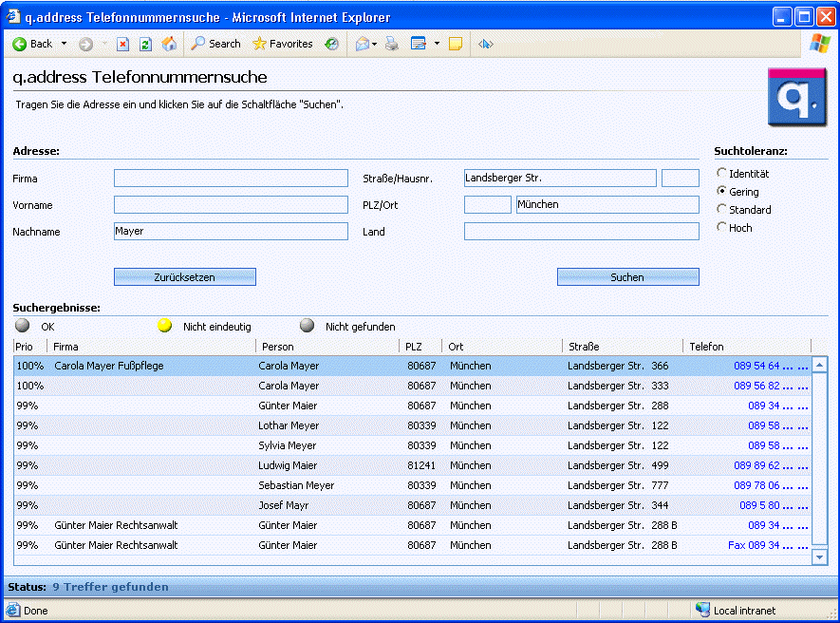The height and width of the screenshot is (623, 840).
Task: Select the Gering tolerance radio button
Action: click(721, 192)
